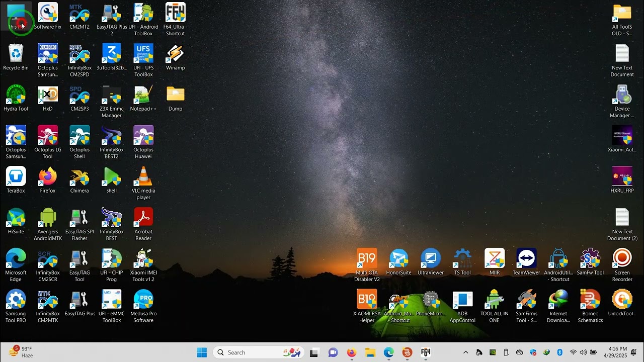
Task: Select the Borneo Schematics icon
Action: click(590, 306)
